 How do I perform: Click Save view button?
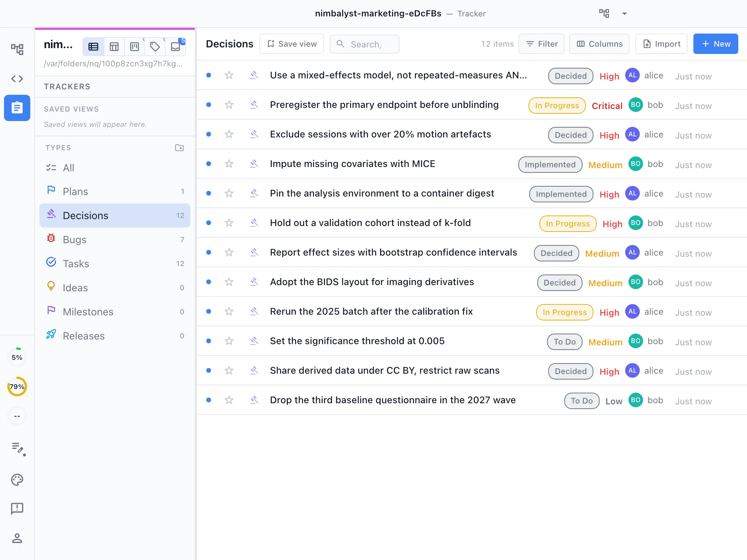[x=291, y=44]
